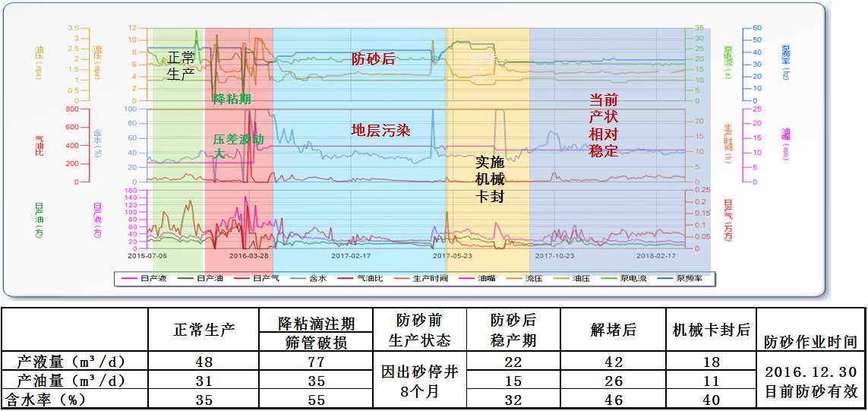Image resolution: width=868 pixels, height=411 pixels.
Task: Click the green 降粘期 annotation
Action: point(232,100)
